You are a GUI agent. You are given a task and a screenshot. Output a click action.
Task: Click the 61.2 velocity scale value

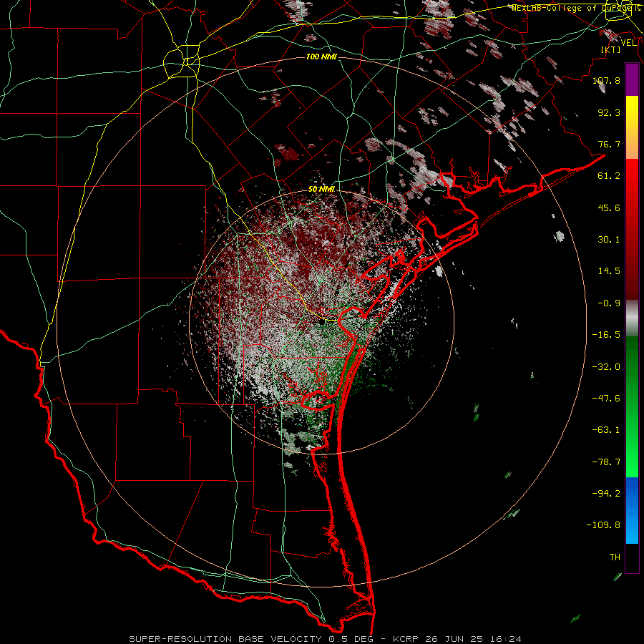(x=609, y=176)
